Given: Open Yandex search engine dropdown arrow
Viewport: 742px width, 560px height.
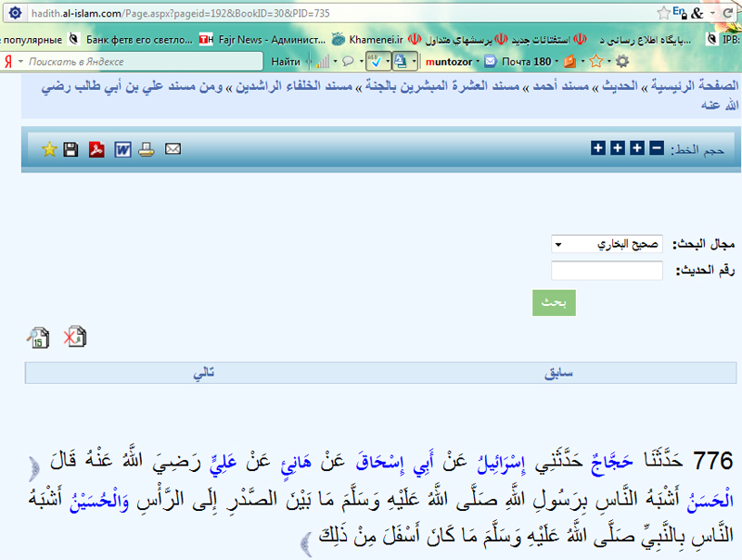Looking at the screenshot, I should [20, 61].
